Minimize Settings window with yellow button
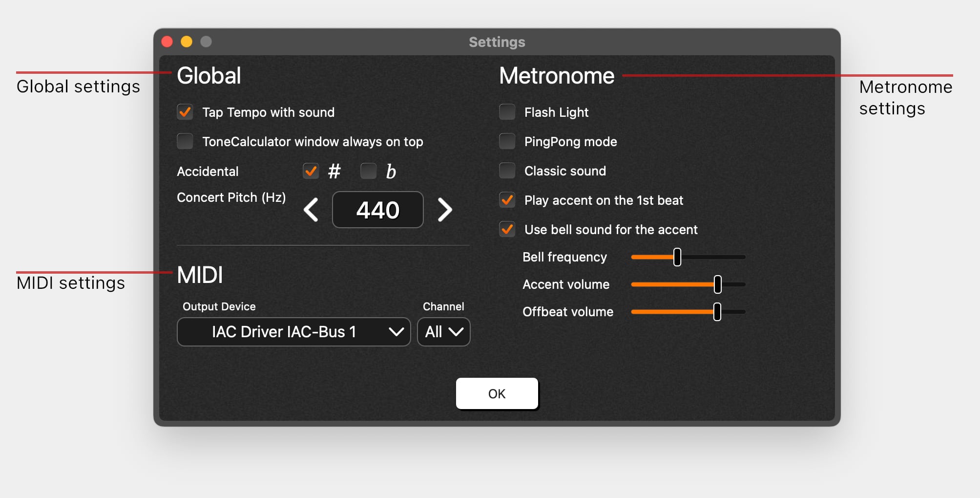The height and width of the screenshot is (498, 980). coord(187,42)
